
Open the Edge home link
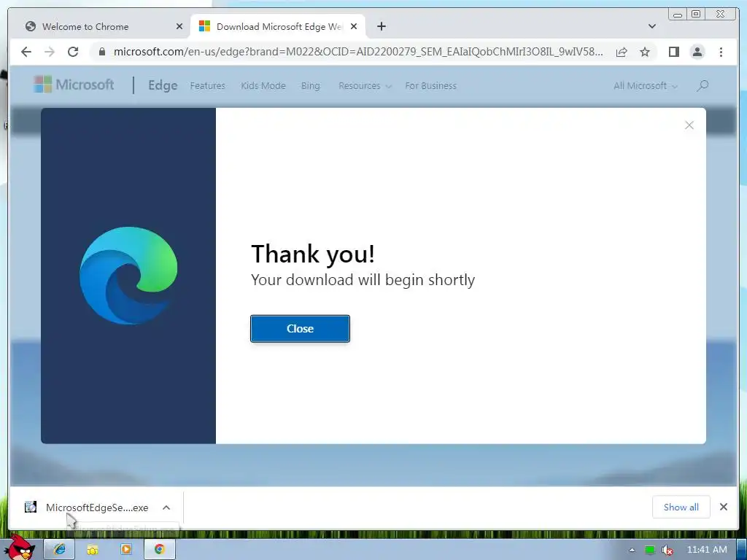click(163, 86)
